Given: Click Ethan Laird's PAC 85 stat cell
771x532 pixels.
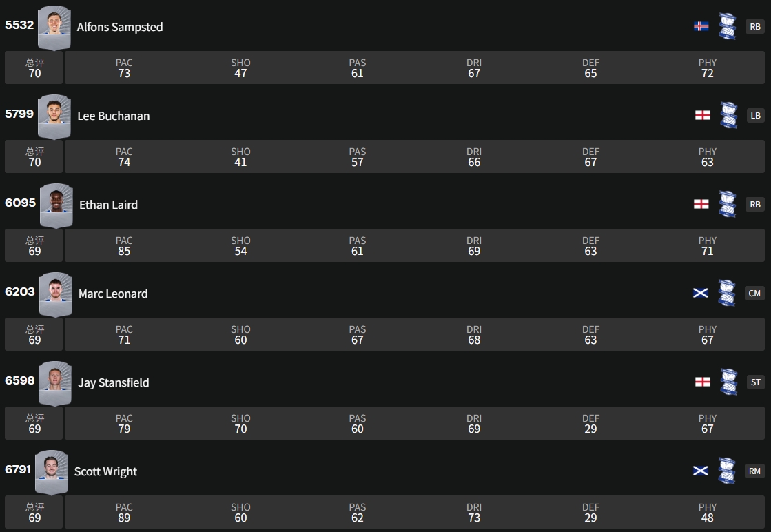Looking at the screenshot, I should (x=124, y=246).
